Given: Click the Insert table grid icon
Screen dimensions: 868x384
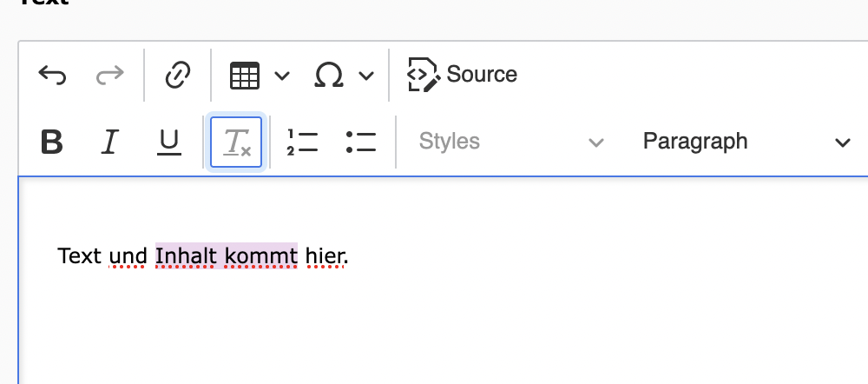Looking at the screenshot, I should click(244, 76).
